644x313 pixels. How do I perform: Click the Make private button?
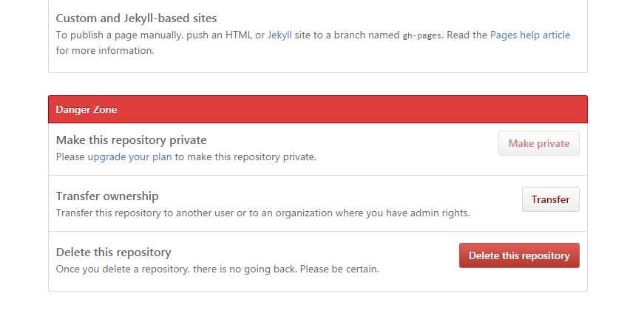[539, 143]
